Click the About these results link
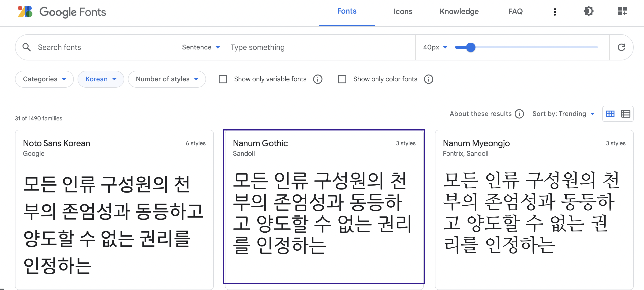 (480, 114)
